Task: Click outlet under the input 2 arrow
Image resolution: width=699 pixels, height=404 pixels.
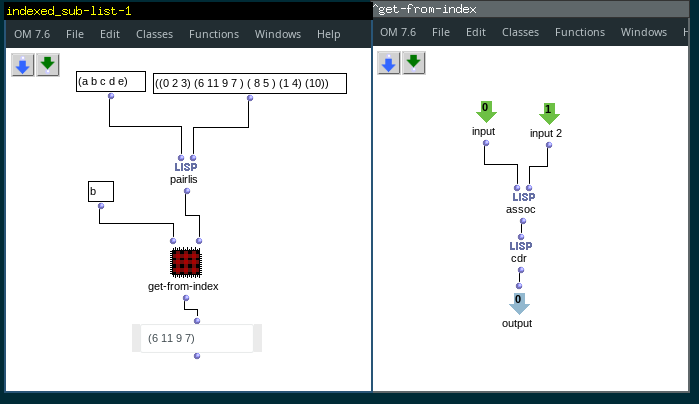Action: (549, 145)
